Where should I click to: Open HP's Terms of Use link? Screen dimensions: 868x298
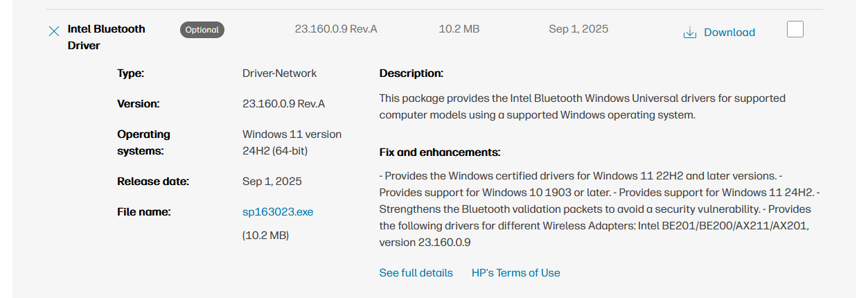click(x=515, y=273)
